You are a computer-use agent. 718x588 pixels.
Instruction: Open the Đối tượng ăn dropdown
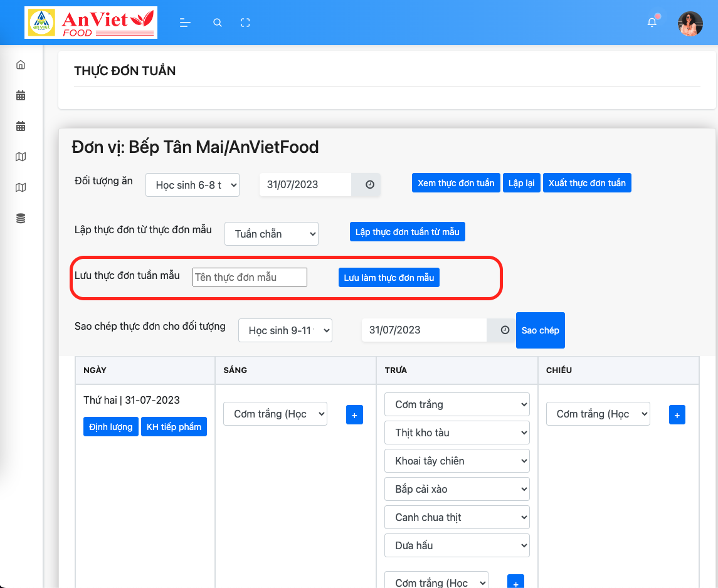tap(193, 185)
